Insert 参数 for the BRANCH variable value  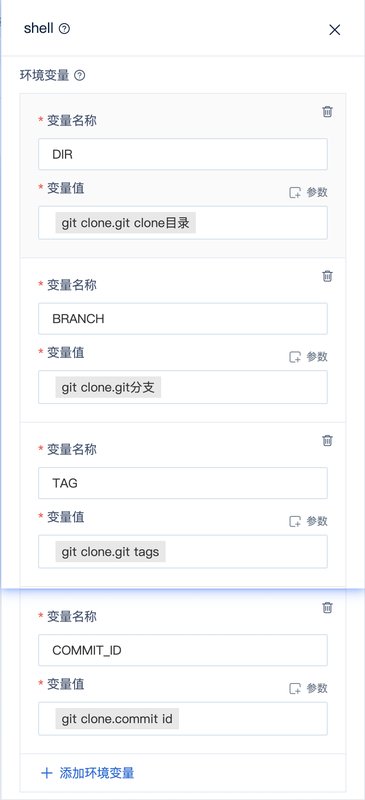coord(308,357)
